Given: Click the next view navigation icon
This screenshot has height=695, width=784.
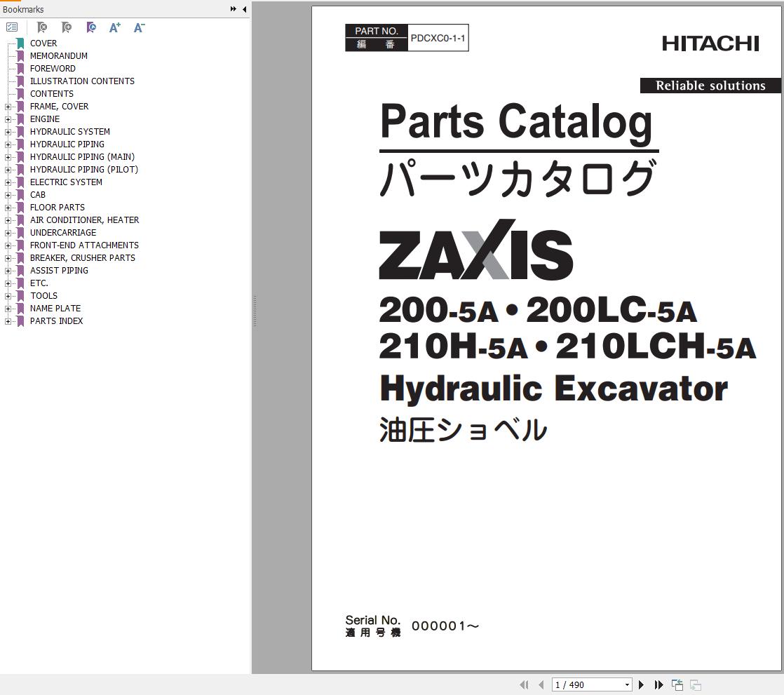Looking at the screenshot, I should [696, 684].
